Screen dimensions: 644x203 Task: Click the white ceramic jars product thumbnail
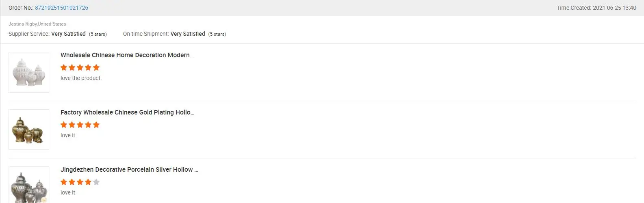[x=29, y=72]
